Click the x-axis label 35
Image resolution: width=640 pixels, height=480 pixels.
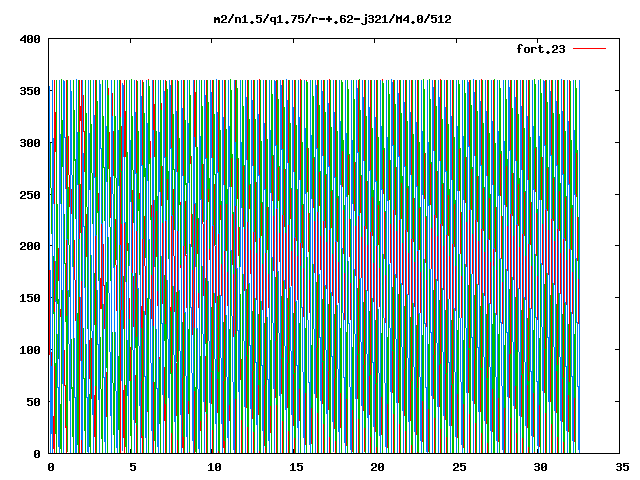point(622,467)
